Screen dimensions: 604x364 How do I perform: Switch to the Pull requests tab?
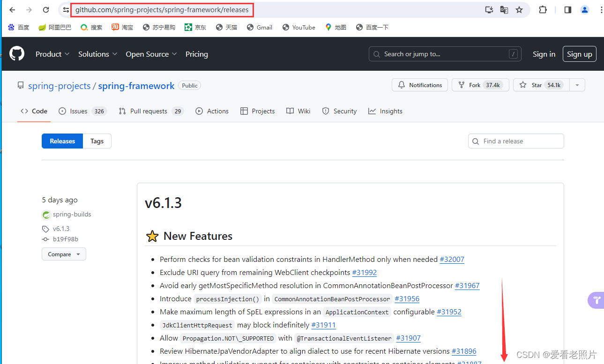click(150, 111)
